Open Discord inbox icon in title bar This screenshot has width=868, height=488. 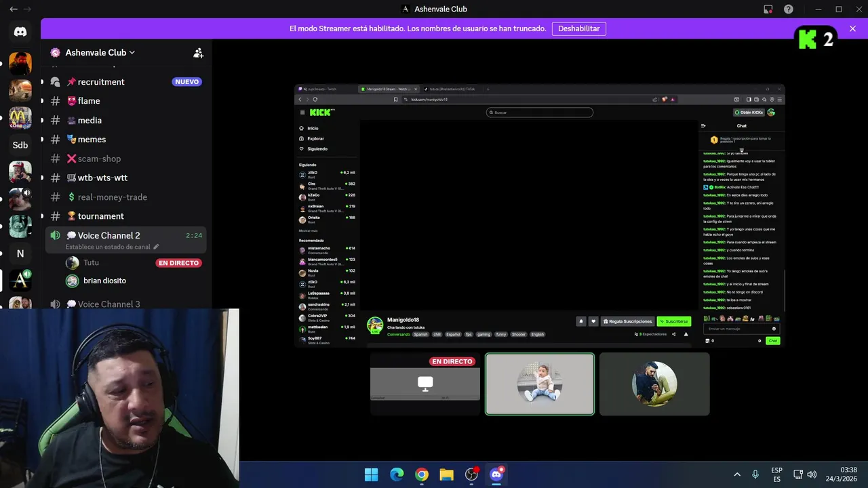tap(768, 9)
